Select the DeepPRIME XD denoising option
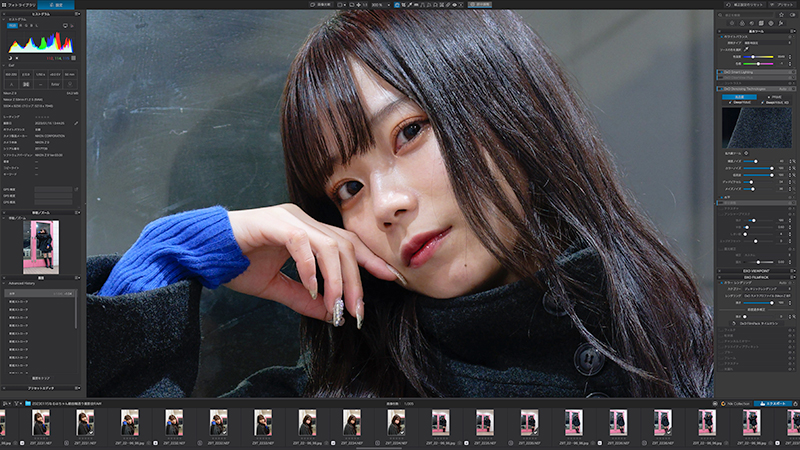 coord(775,103)
